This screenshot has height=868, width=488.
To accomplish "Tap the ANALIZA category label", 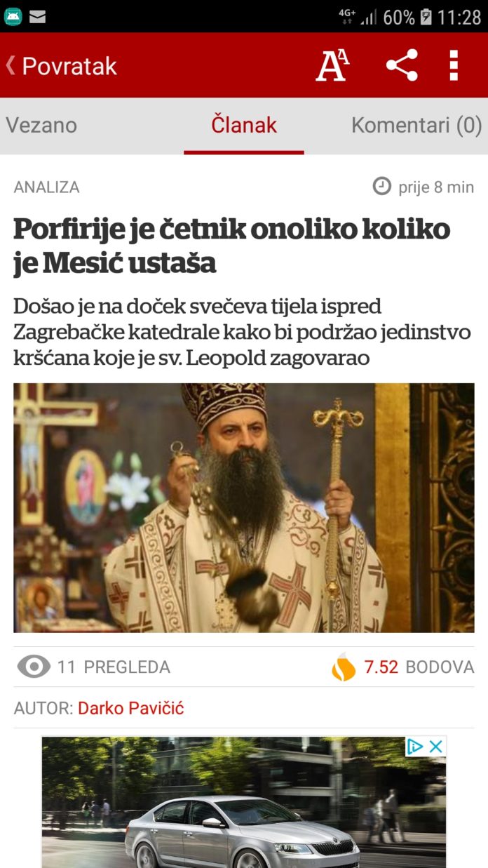I will tap(46, 187).
